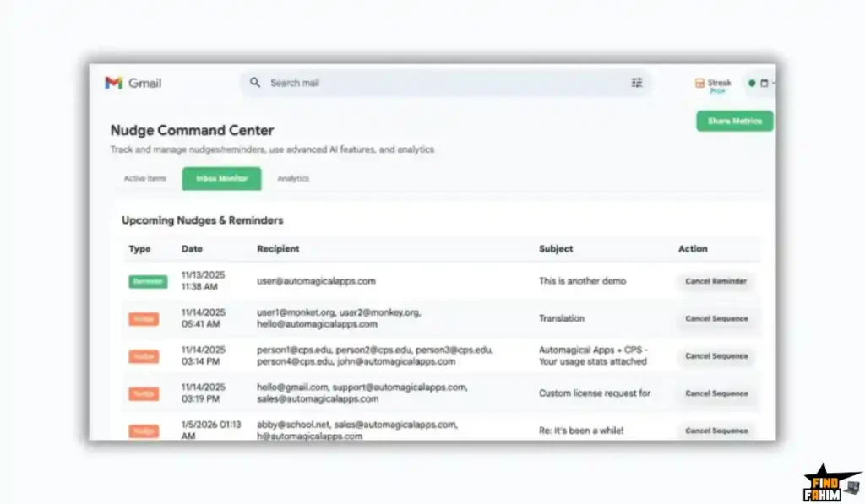The width and height of the screenshot is (865, 504).
Task: Click the Share Metrics button
Action: click(734, 122)
